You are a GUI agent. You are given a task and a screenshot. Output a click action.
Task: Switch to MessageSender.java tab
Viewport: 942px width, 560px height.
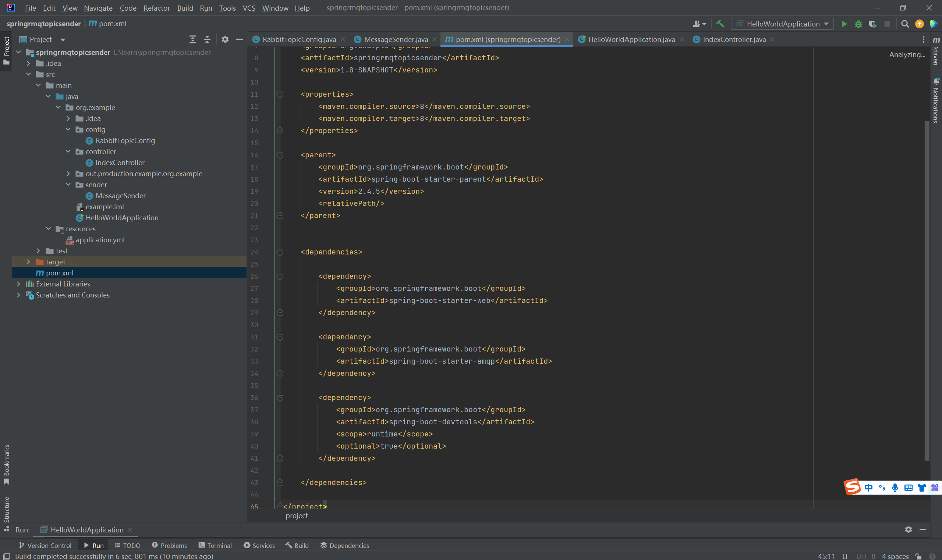[395, 39]
